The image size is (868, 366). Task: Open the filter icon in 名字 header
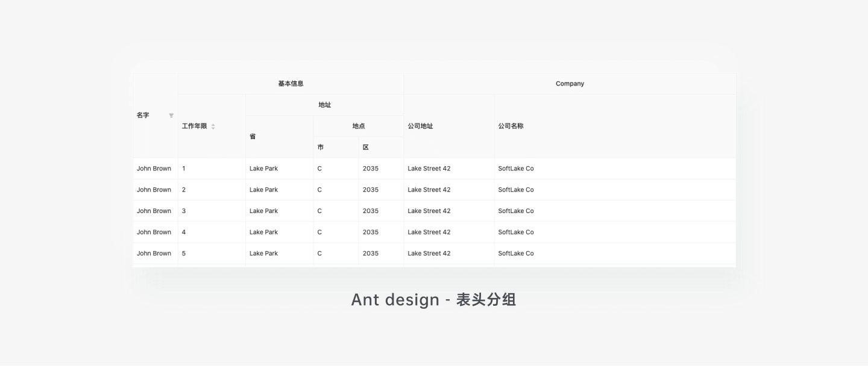(171, 116)
